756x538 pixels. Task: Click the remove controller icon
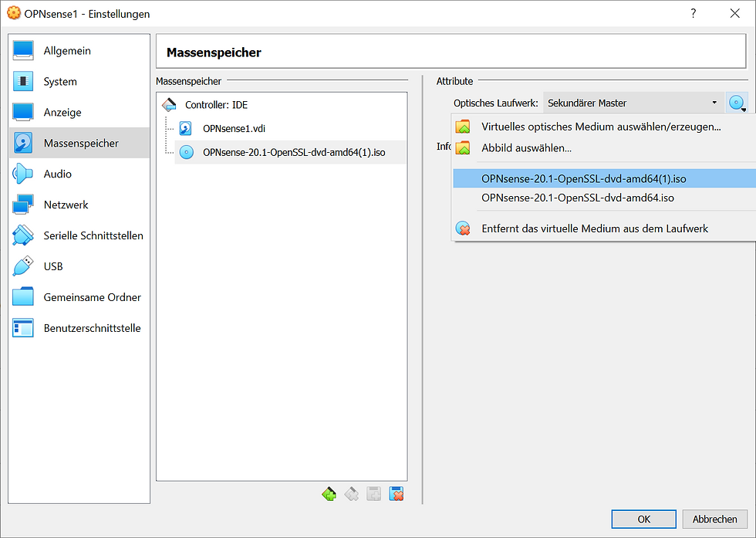click(352, 494)
